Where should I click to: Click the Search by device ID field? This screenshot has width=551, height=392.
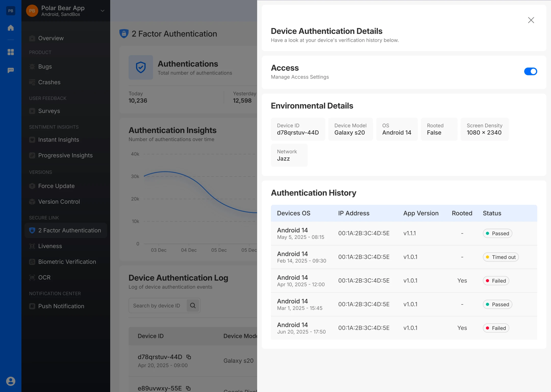(157, 305)
